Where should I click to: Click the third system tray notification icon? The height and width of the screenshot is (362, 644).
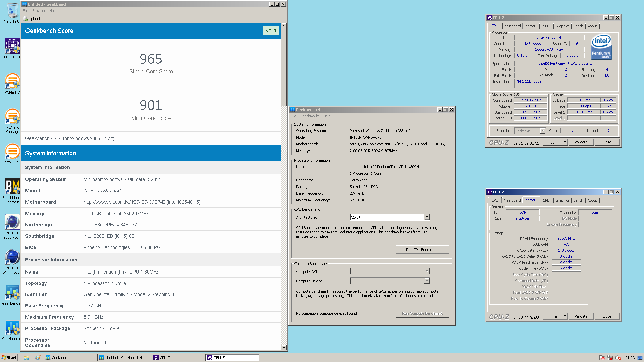point(618,358)
